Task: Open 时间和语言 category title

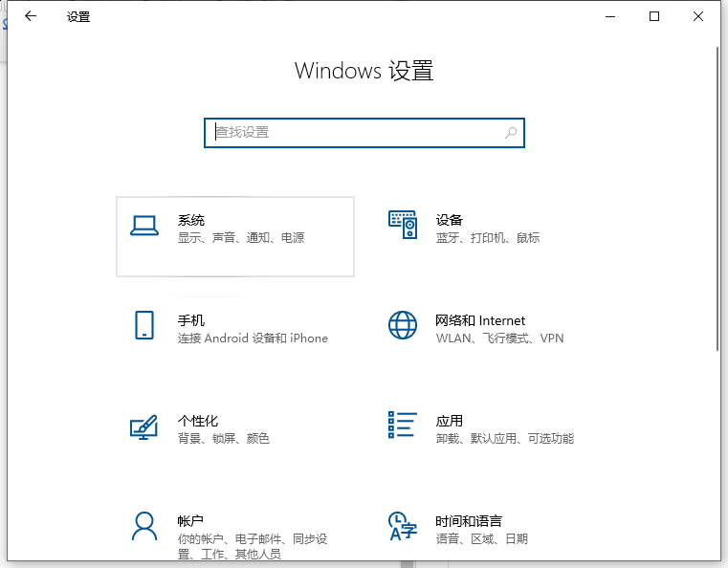Action: (469, 521)
